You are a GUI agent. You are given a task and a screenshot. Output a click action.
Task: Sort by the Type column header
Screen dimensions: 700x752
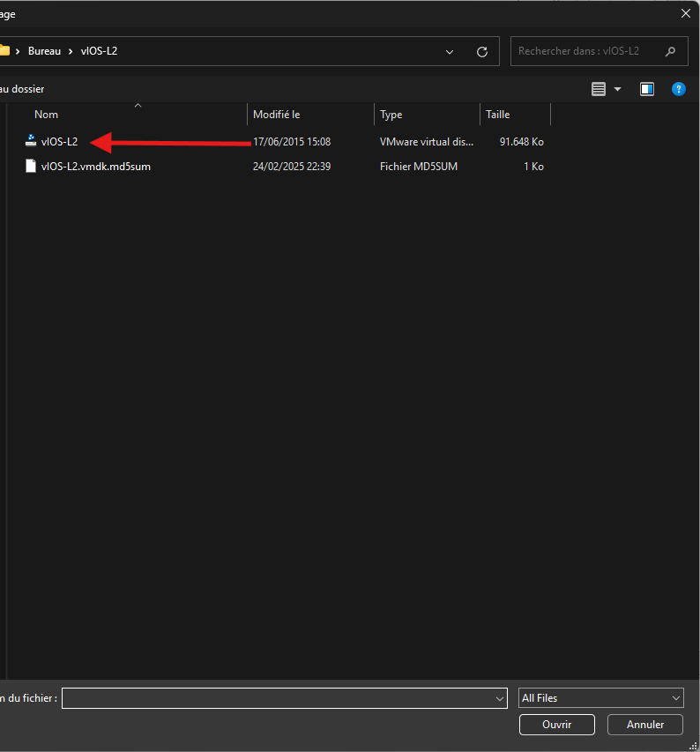[391, 114]
